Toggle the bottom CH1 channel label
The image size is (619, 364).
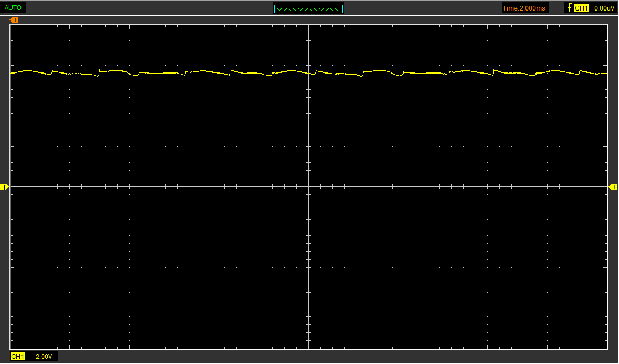(x=17, y=357)
